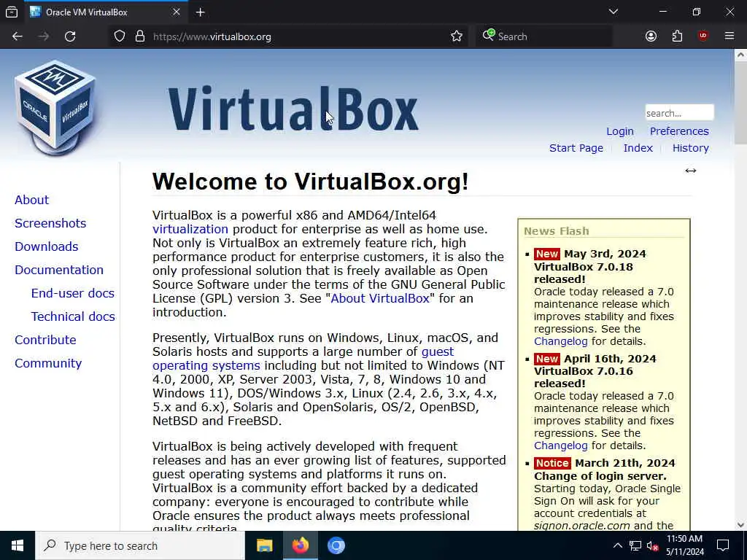
Task: Click the 'May 3rd, 2024' news date
Action: pos(605,254)
